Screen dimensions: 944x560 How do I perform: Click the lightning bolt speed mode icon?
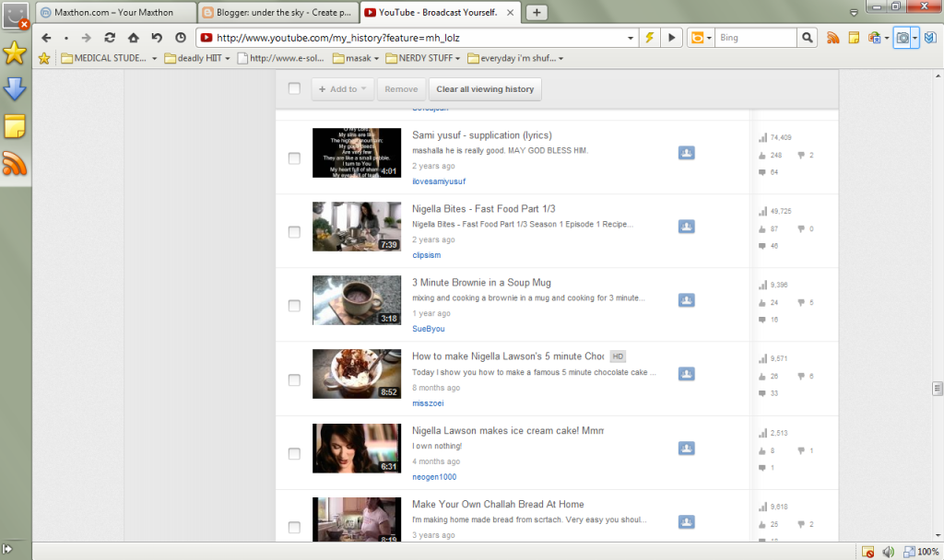point(650,38)
